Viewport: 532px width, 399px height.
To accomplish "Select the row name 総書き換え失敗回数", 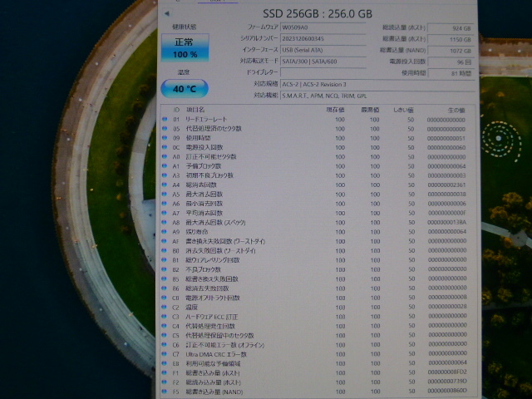I will point(212,279).
